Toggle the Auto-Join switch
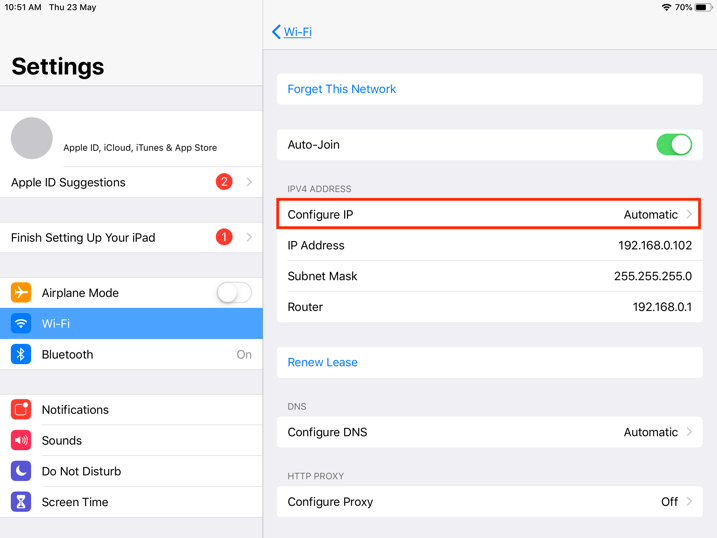 point(674,145)
